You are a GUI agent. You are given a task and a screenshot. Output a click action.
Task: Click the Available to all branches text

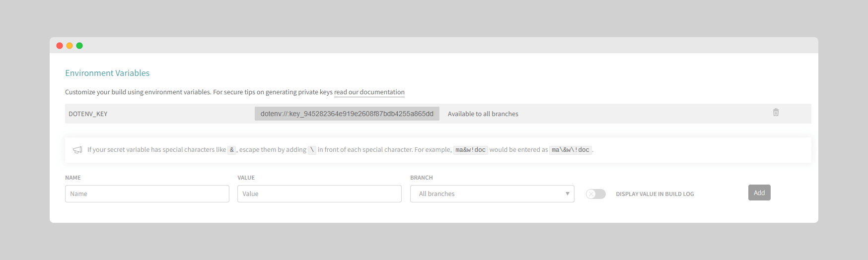[x=483, y=114]
